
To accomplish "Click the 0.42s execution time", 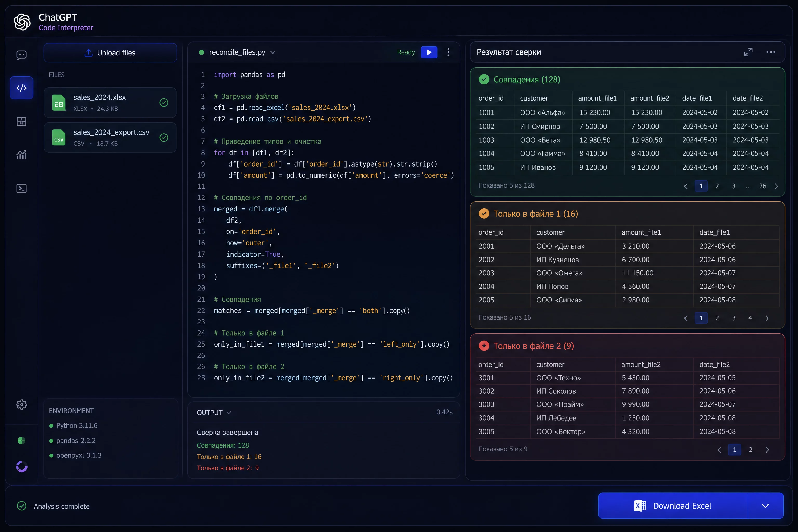I will coord(444,412).
